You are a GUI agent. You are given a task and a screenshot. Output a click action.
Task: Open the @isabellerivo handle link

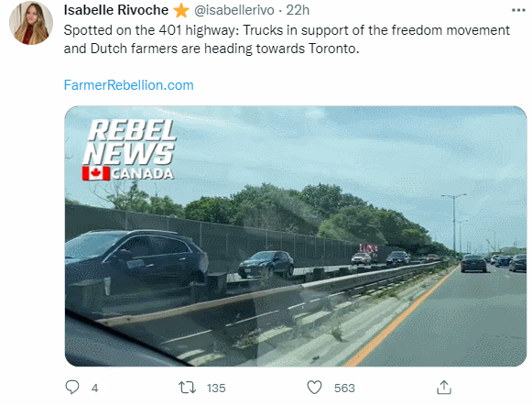click(x=234, y=10)
